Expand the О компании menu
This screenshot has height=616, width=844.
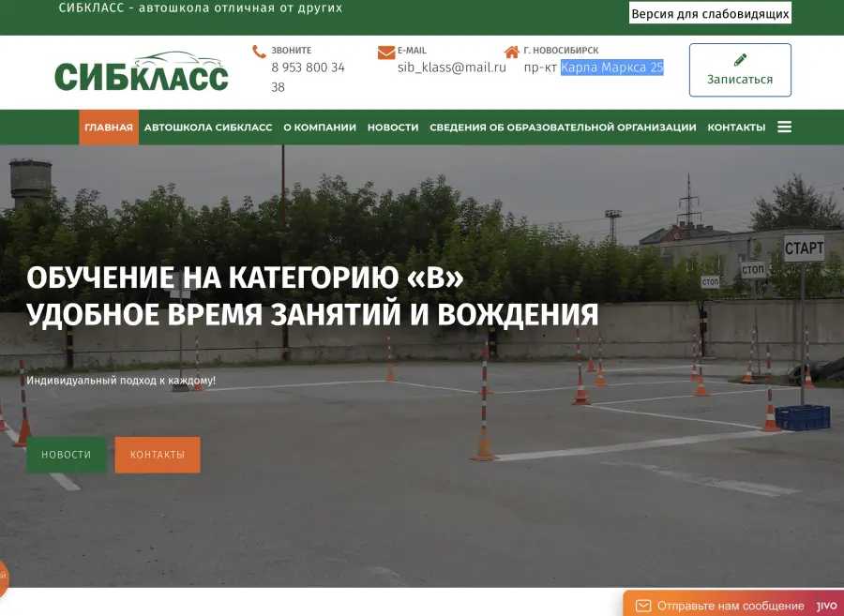(320, 128)
